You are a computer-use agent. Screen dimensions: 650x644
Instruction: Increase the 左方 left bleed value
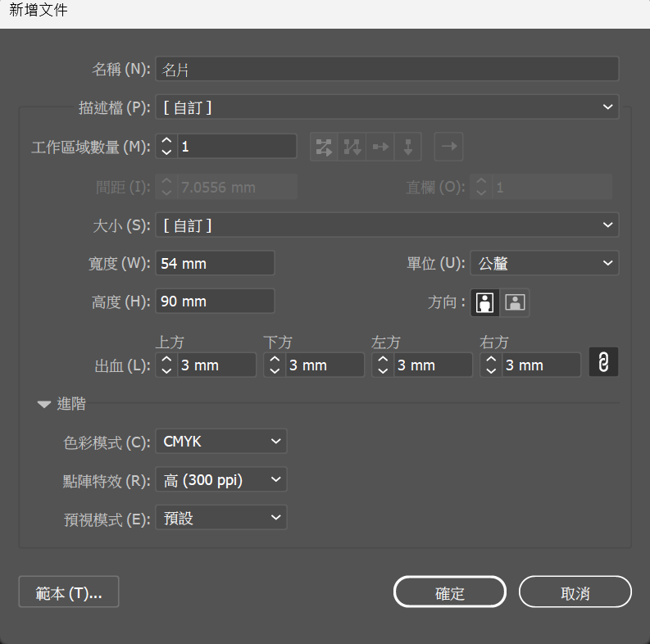coord(383,360)
